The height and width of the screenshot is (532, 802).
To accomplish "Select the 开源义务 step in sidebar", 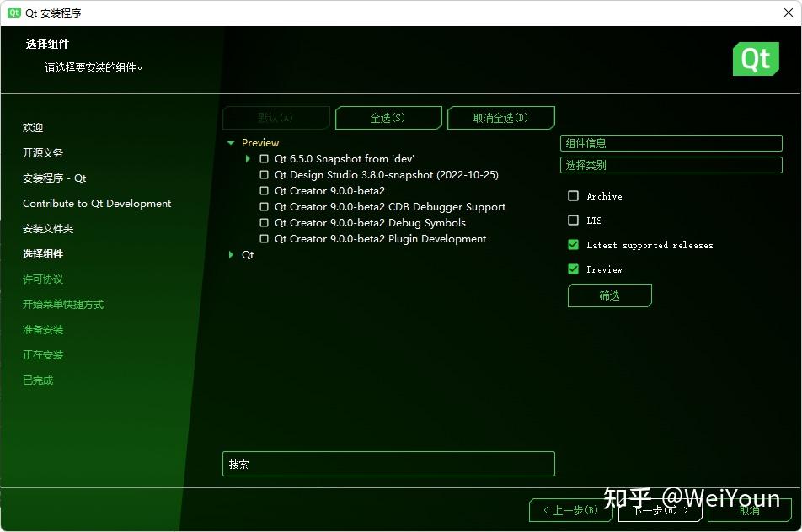I will coord(43,153).
